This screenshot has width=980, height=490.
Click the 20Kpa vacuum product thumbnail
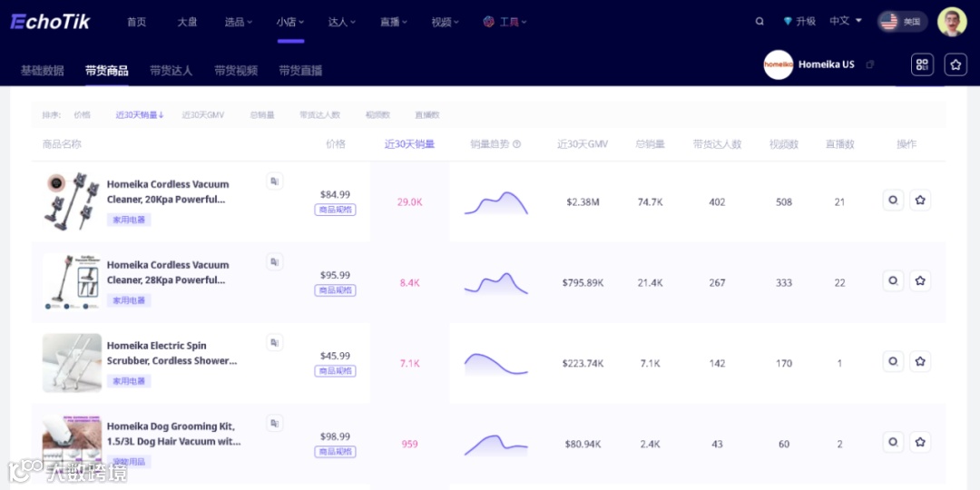pyautogui.click(x=72, y=201)
